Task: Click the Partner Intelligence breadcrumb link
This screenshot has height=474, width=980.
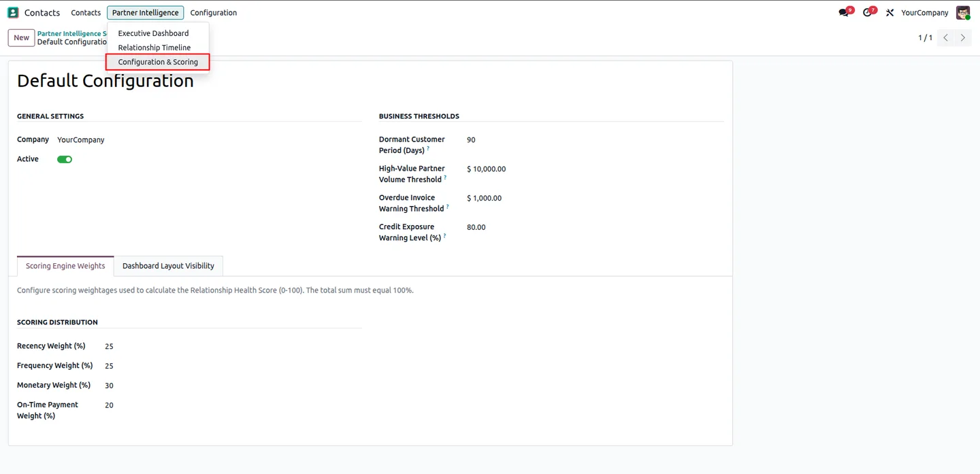Action: (72, 33)
